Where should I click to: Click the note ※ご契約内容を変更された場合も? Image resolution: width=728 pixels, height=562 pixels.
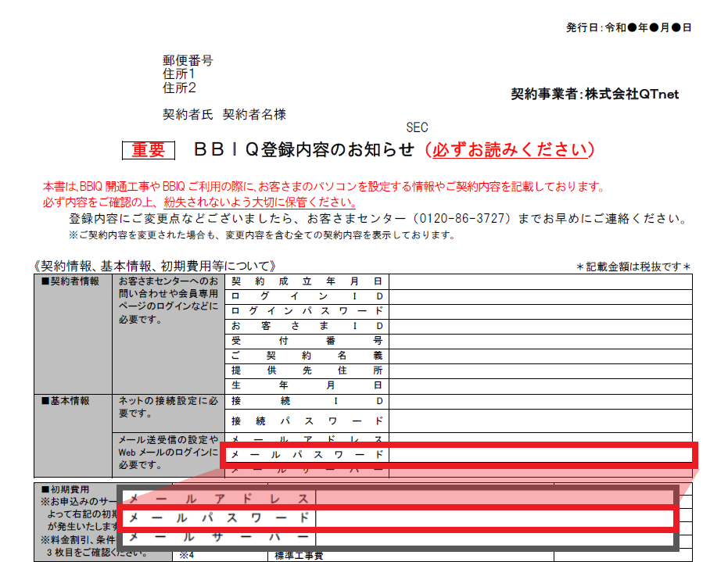[x=262, y=235]
